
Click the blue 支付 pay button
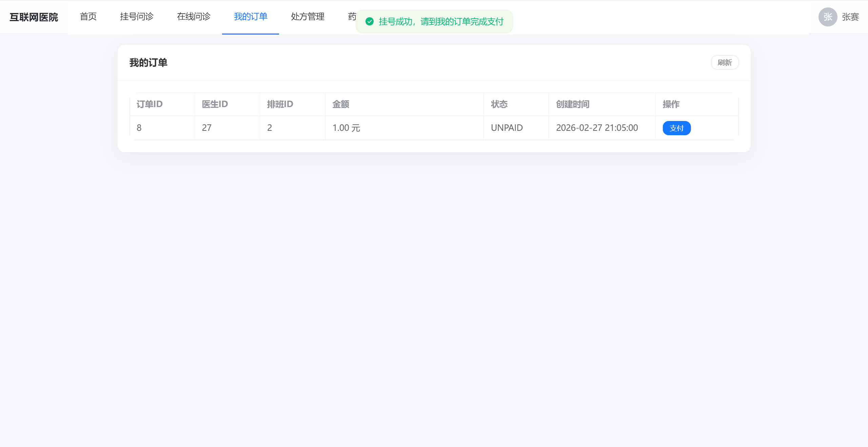tap(676, 128)
